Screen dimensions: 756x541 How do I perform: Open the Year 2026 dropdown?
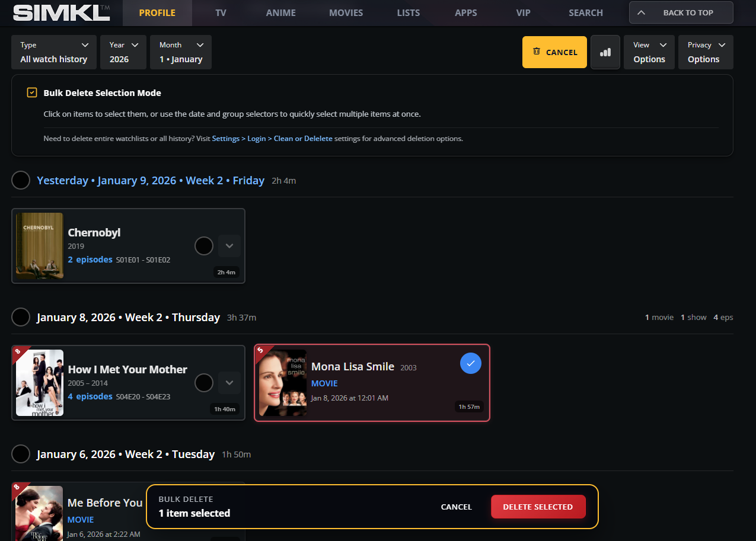coord(123,52)
